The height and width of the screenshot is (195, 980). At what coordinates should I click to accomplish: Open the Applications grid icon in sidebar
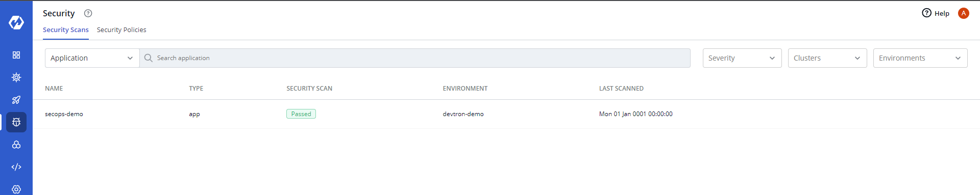16,55
